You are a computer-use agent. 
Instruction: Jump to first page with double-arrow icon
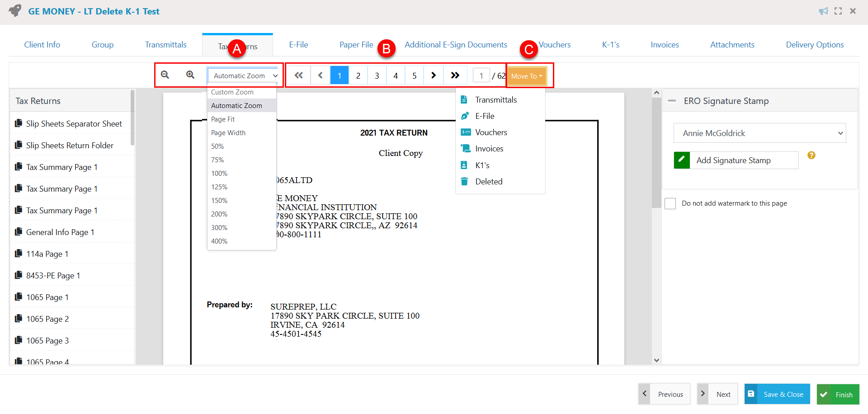pyautogui.click(x=298, y=75)
